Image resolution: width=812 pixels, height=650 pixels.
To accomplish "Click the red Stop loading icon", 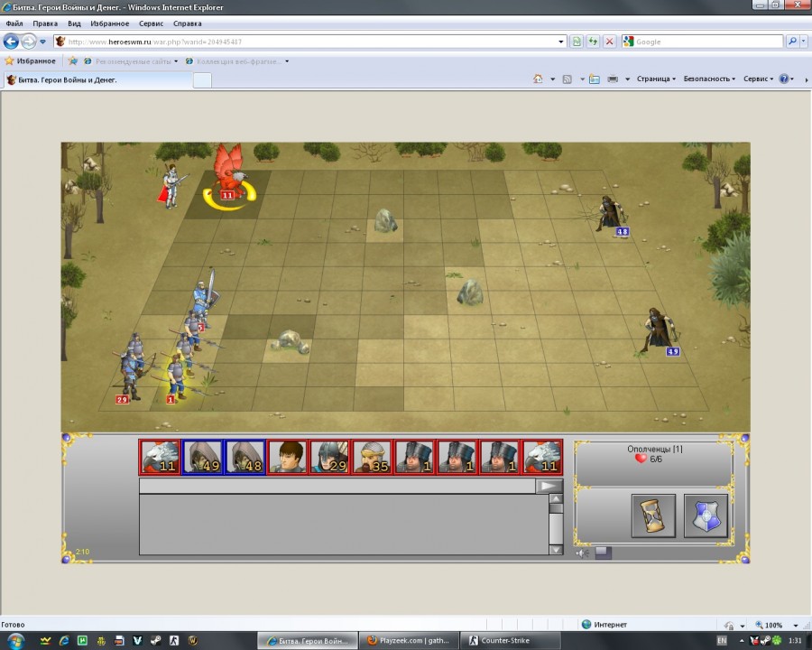I will click(x=610, y=42).
